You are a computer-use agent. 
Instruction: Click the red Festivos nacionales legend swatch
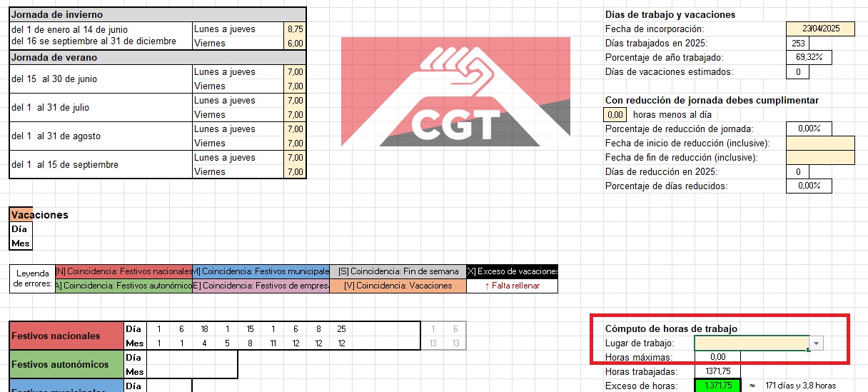(x=123, y=271)
